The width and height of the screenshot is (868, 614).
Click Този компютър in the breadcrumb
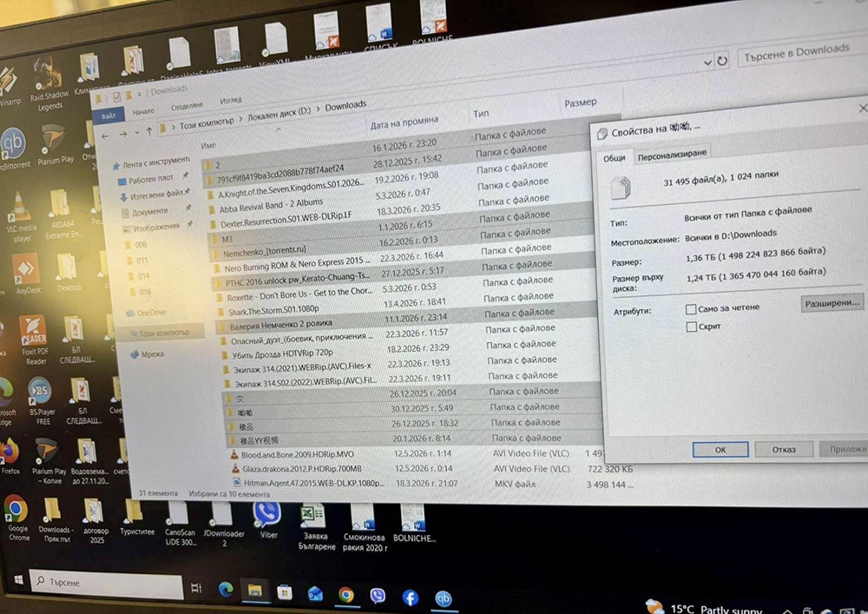pos(207,123)
